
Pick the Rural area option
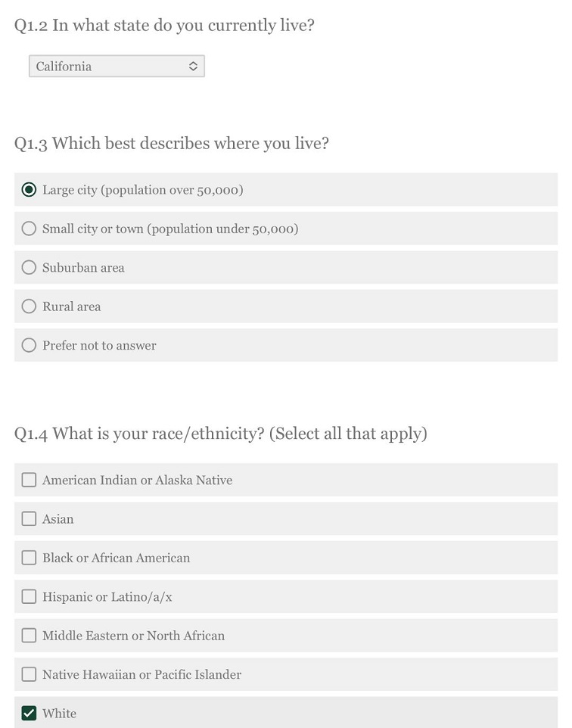(x=29, y=306)
